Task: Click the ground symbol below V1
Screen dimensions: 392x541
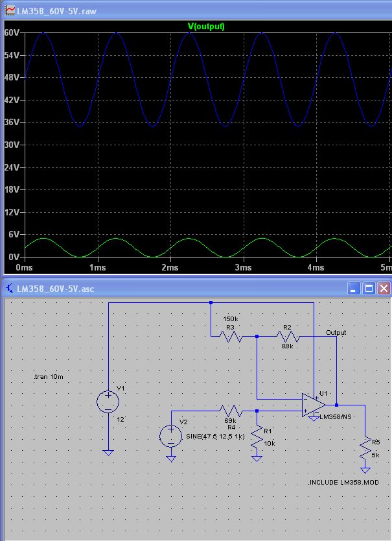Action: coord(108,453)
